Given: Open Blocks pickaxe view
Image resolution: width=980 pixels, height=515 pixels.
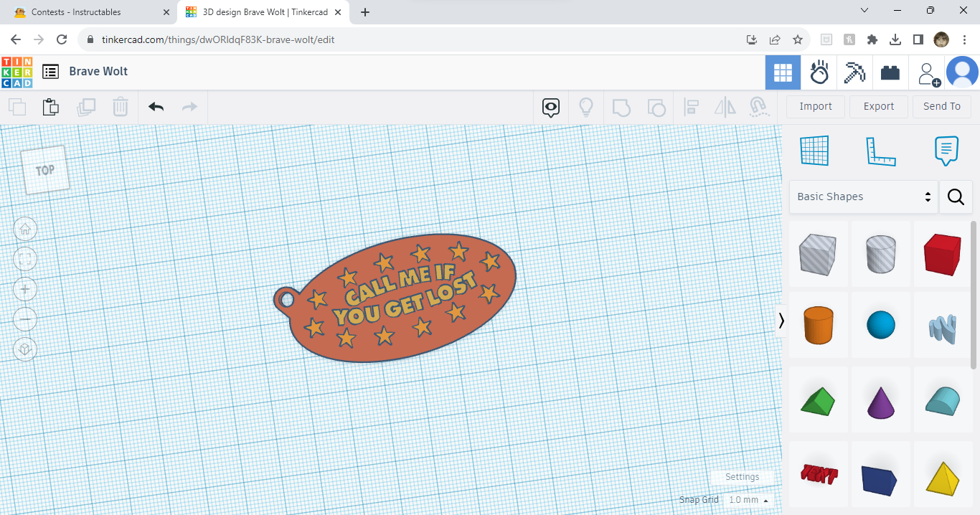Looking at the screenshot, I should point(854,72).
